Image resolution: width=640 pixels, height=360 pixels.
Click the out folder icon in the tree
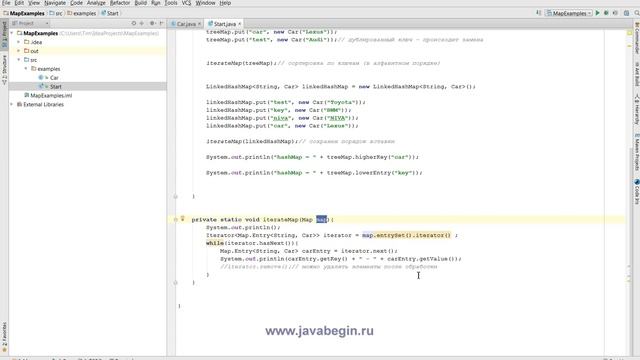27,51
